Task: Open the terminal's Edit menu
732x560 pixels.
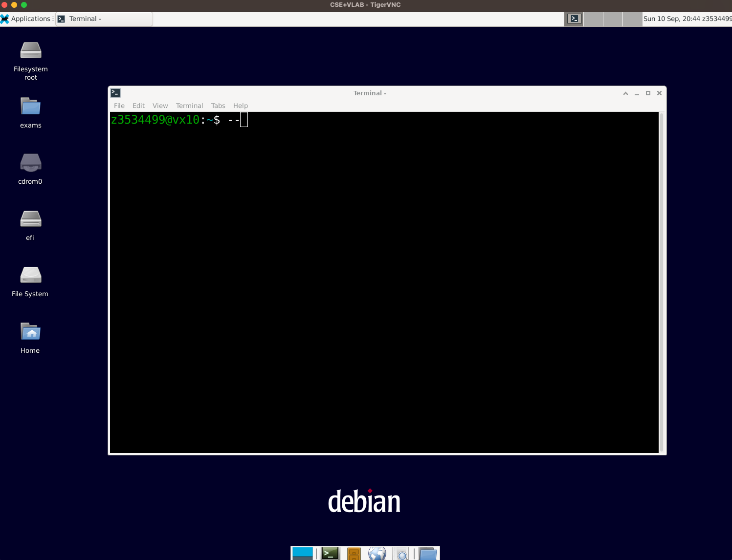Action: click(x=138, y=106)
